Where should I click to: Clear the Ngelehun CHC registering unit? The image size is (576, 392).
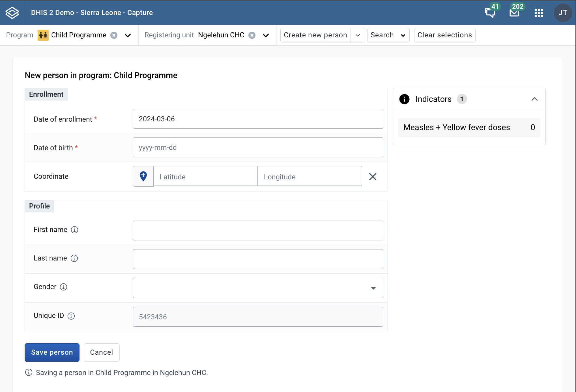(x=252, y=35)
